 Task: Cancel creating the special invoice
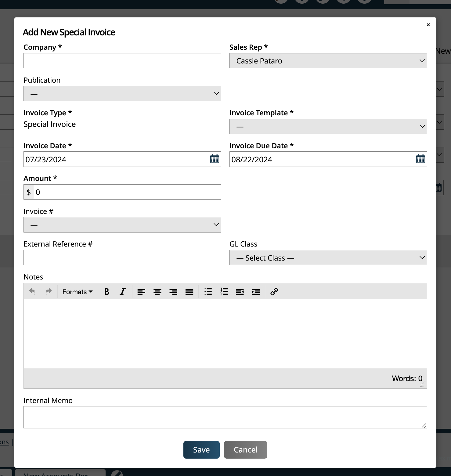click(x=245, y=449)
